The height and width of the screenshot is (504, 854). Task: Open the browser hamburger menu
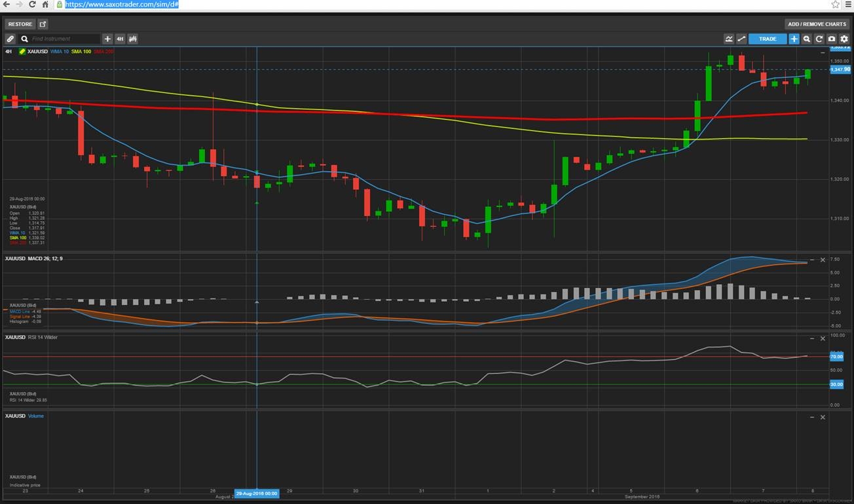click(x=848, y=5)
